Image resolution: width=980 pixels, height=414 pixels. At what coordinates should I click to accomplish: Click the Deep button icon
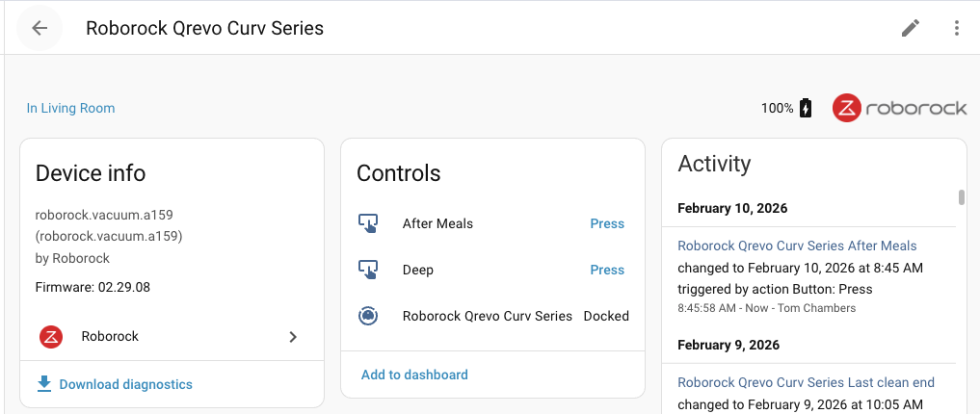point(367,270)
